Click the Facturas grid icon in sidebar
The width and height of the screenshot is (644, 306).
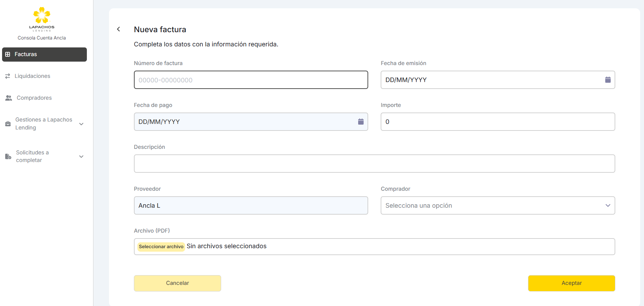click(x=8, y=54)
